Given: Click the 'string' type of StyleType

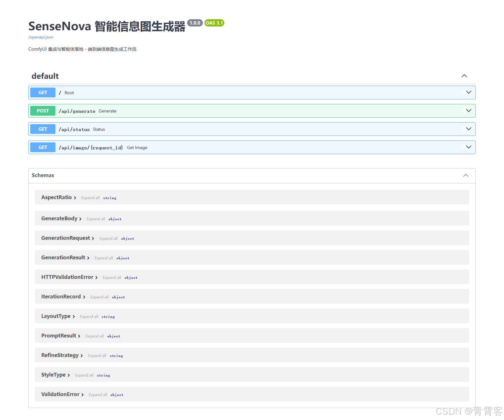Looking at the screenshot, I should tap(103, 375).
